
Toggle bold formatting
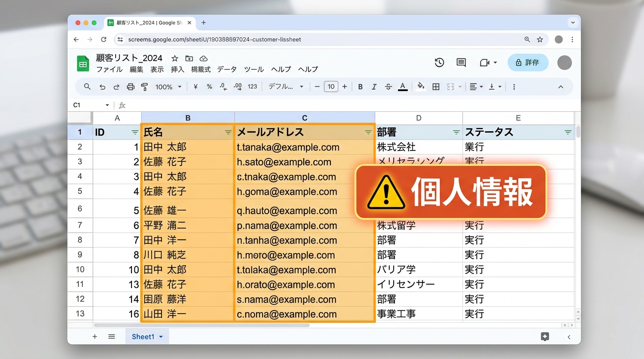coord(360,86)
